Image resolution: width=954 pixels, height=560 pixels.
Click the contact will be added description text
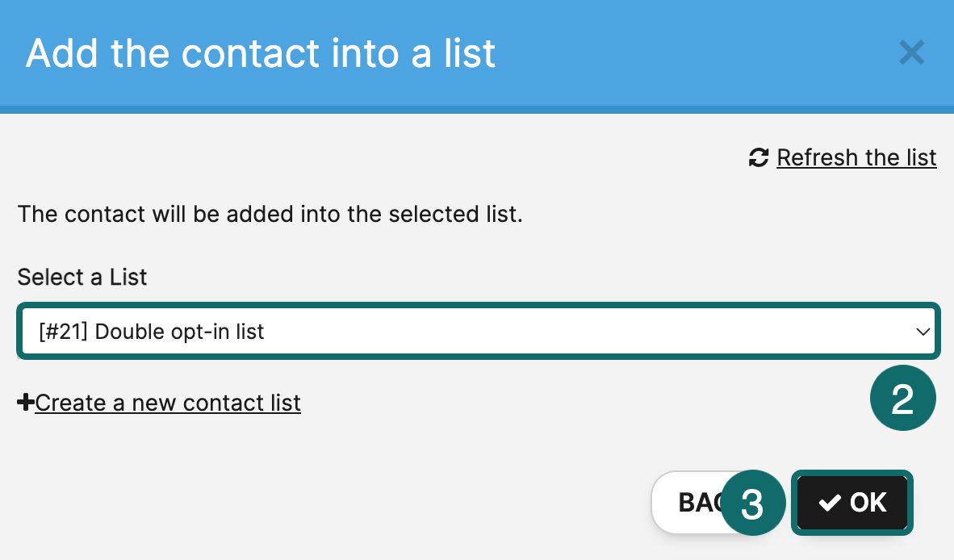[x=270, y=215]
